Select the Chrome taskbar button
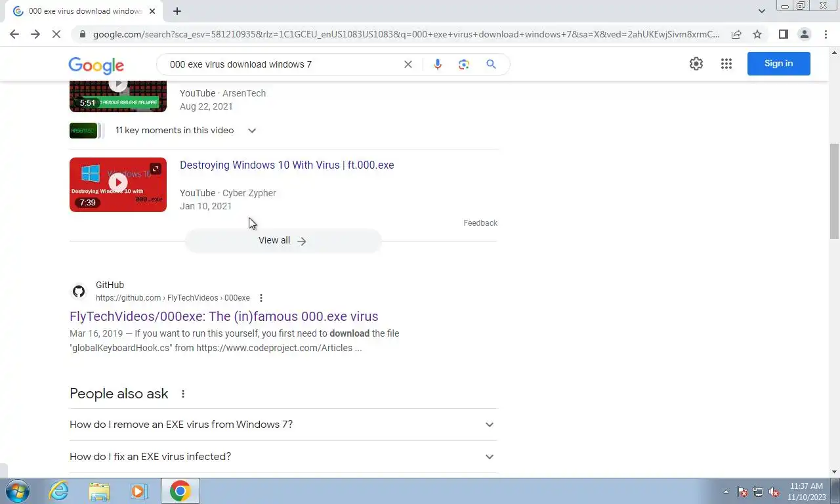840x504 pixels. pyautogui.click(x=180, y=491)
